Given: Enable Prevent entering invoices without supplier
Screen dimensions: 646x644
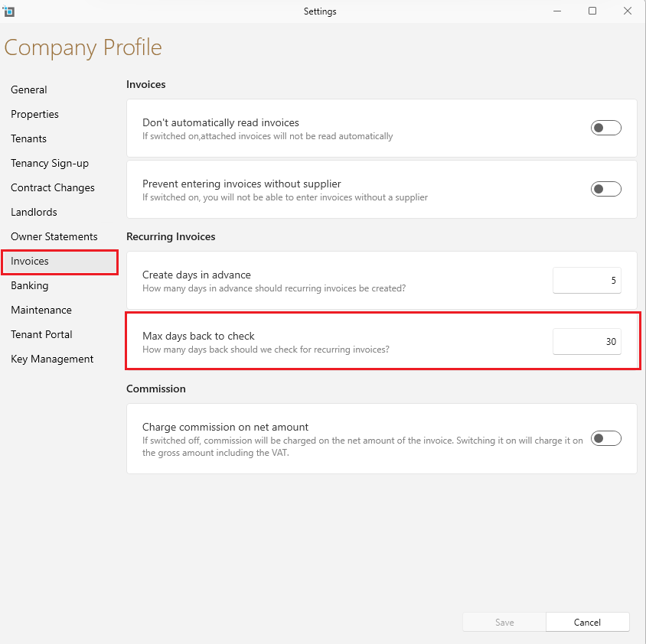Looking at the screenshot, I should point(605,189).
